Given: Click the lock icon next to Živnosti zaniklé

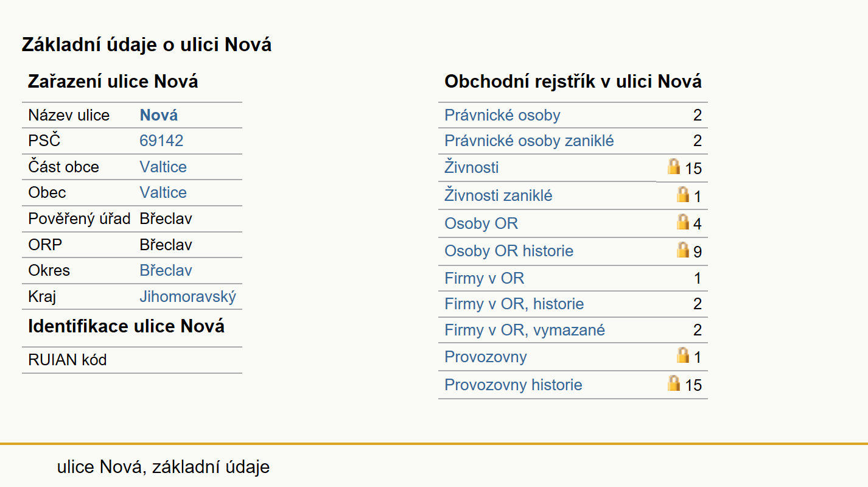Looking at the screenshot, I should click(683, 195).
